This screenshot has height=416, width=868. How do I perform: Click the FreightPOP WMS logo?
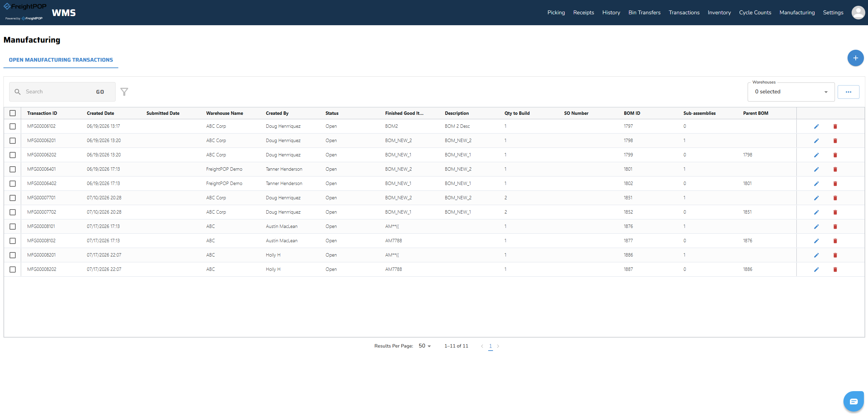pos(40,12)
